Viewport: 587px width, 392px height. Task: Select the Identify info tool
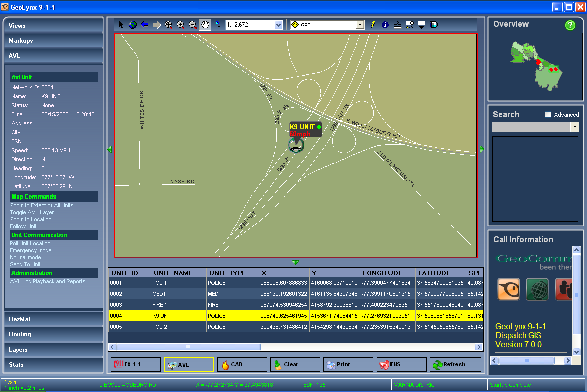pyautogui.click(x=385, y=24)
